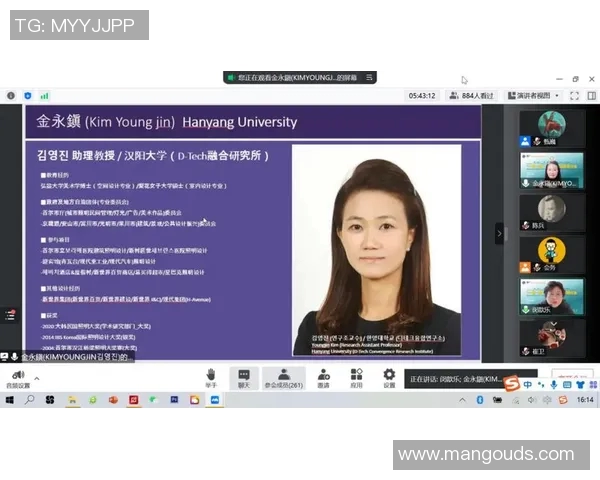
Task: Click the presenter portrait photo on the slide
Action: pos(377,250)
